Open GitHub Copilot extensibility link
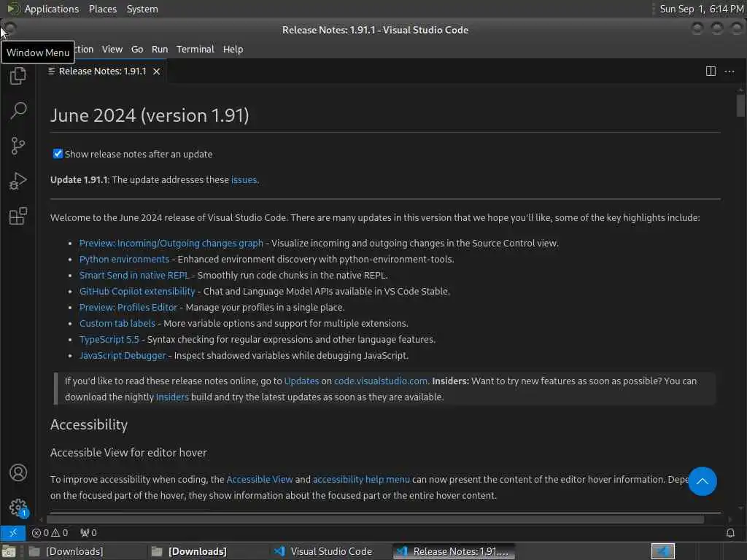The image size is (747, 560). [x=137, y=292]
